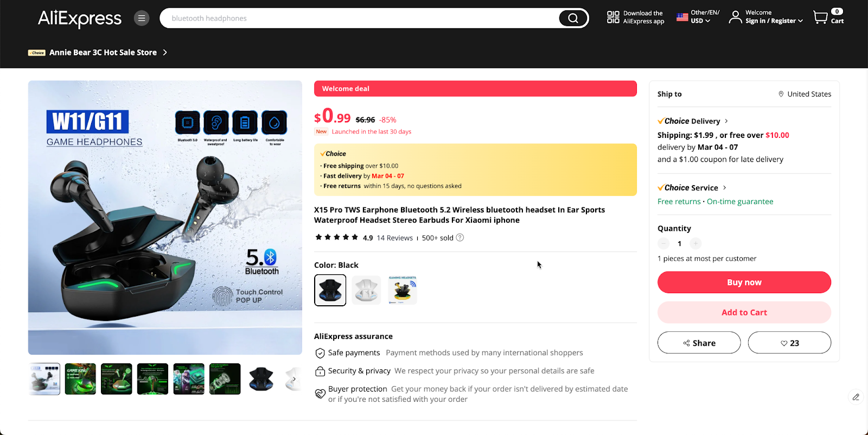Click the crossed-out $6.96 original price
Screen dimensions: 868x435
365,120
